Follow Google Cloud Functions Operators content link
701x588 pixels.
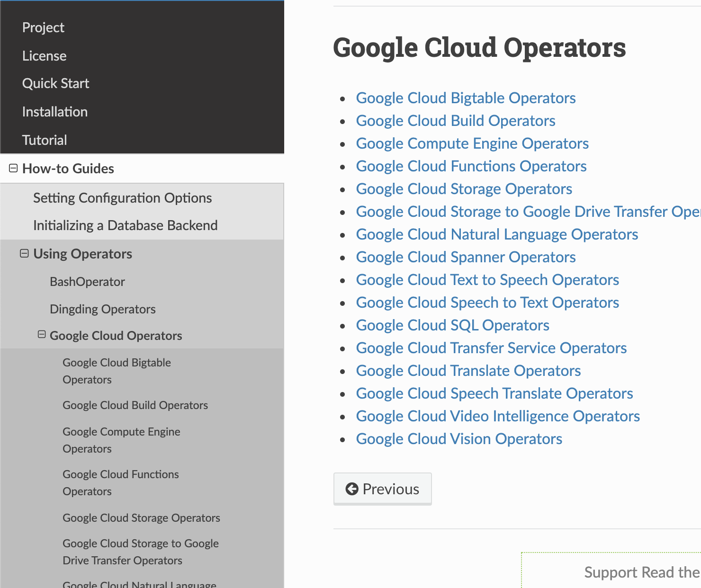pos(471,166)
